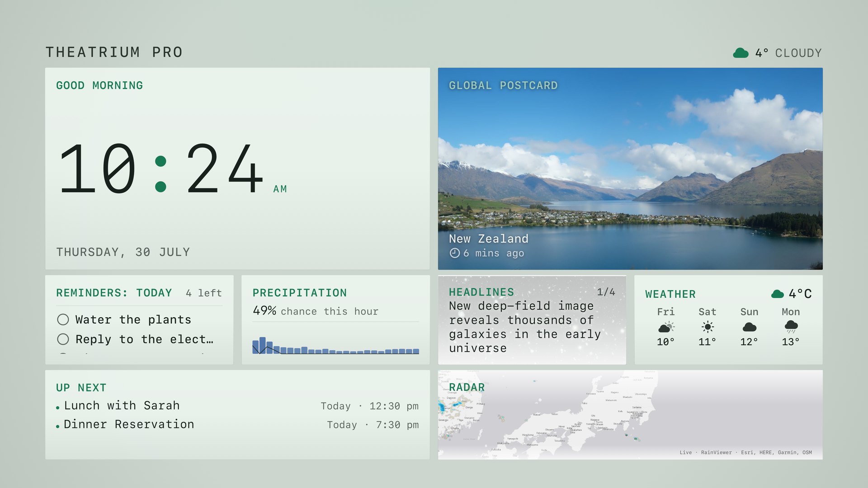Click the RADAR heading
The width and height of the screenshot is (868, 488).
pos(467,387)
